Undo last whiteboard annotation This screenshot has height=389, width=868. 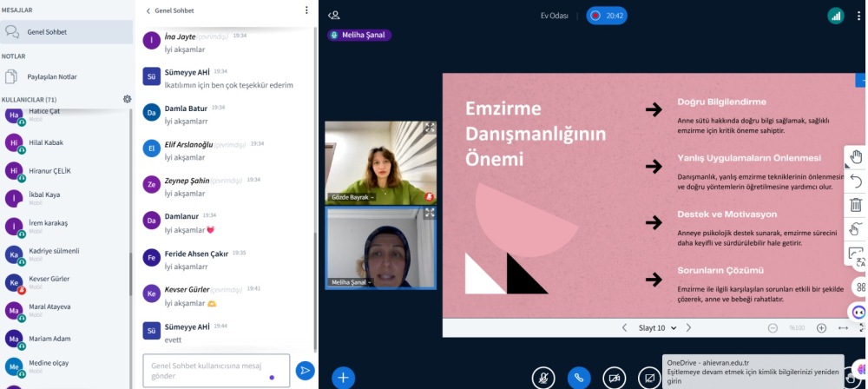(856, 181)
